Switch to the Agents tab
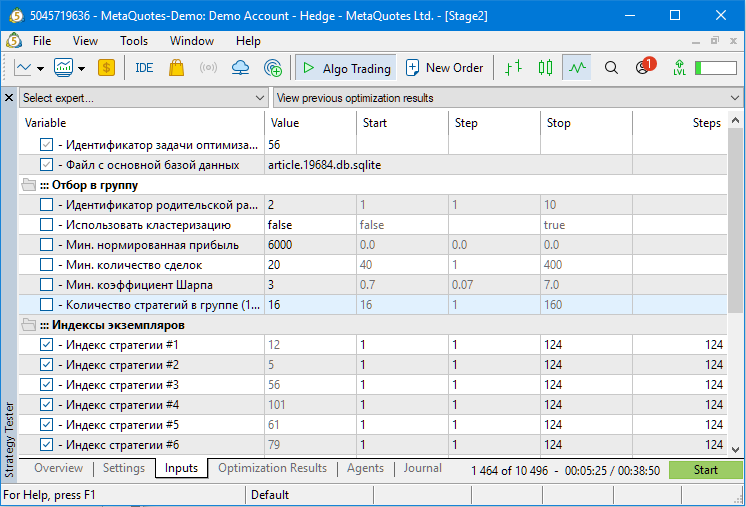746x507 pixels. 365,468
